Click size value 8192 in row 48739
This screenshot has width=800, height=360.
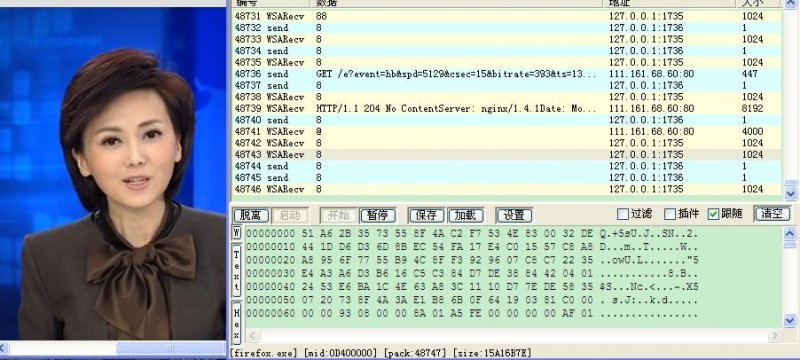[753, 109]
